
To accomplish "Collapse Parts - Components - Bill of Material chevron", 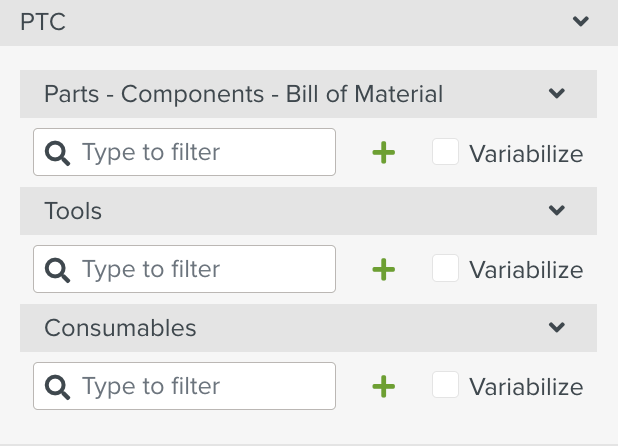I will [x=557, y=94].
